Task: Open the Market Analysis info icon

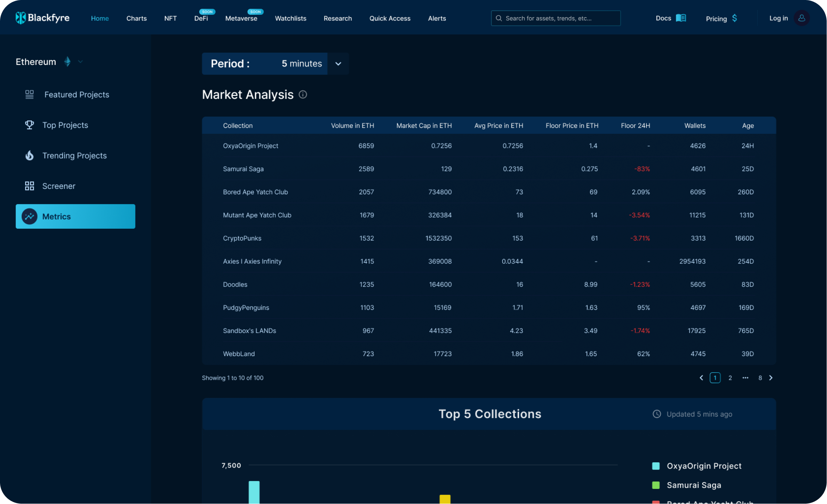Action: coord(303,95)
